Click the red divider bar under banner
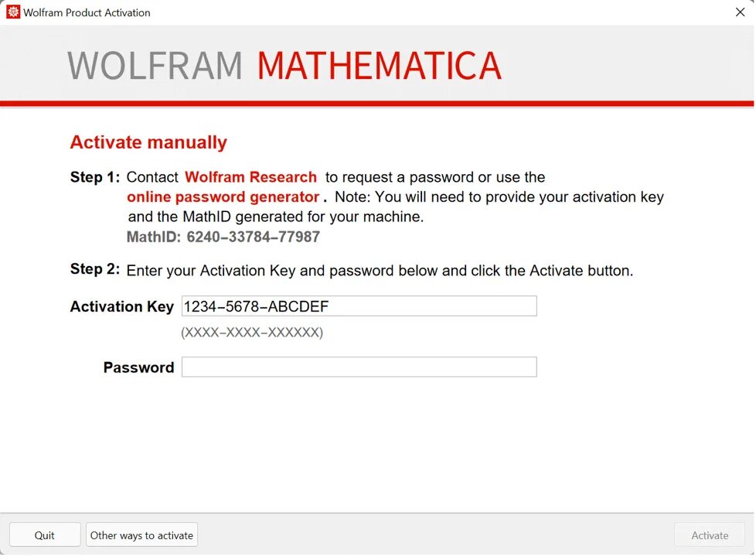 coord(377,104)
